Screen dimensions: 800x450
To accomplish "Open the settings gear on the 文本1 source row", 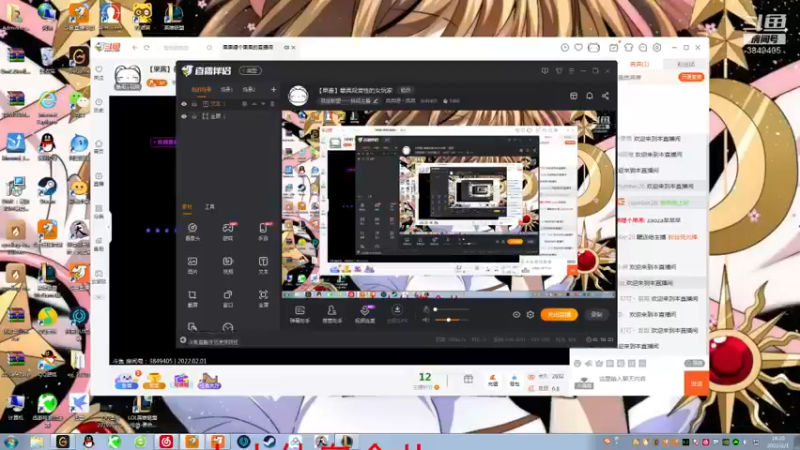I will click(244, 104).
